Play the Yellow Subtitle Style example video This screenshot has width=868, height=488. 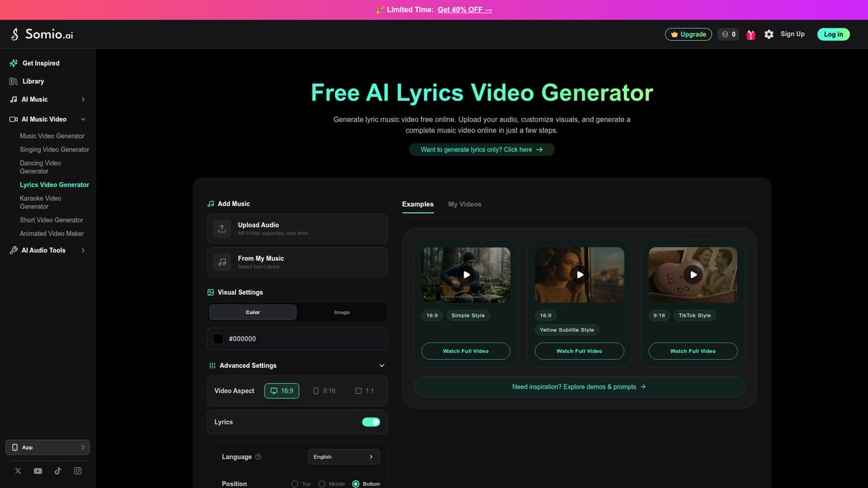579,274
